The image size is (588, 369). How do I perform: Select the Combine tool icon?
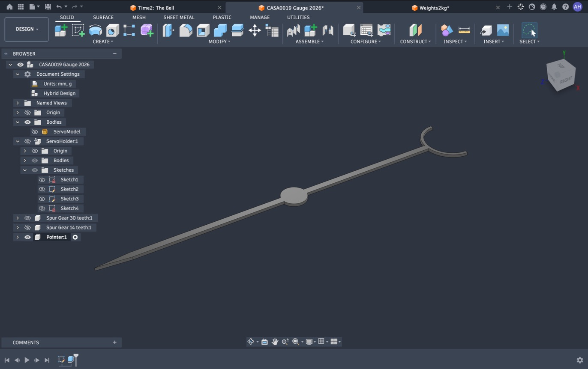220,30
